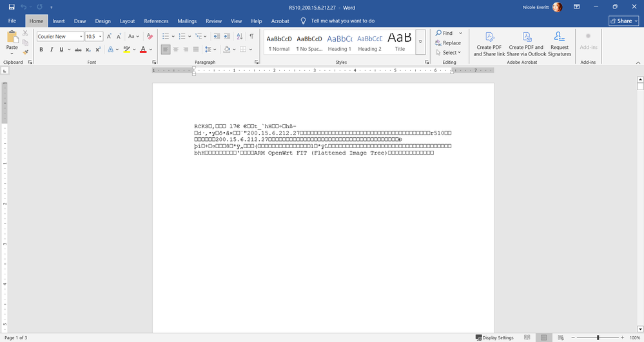Click Request Signatures
644x342 pixels.
[x=560, y=44]
